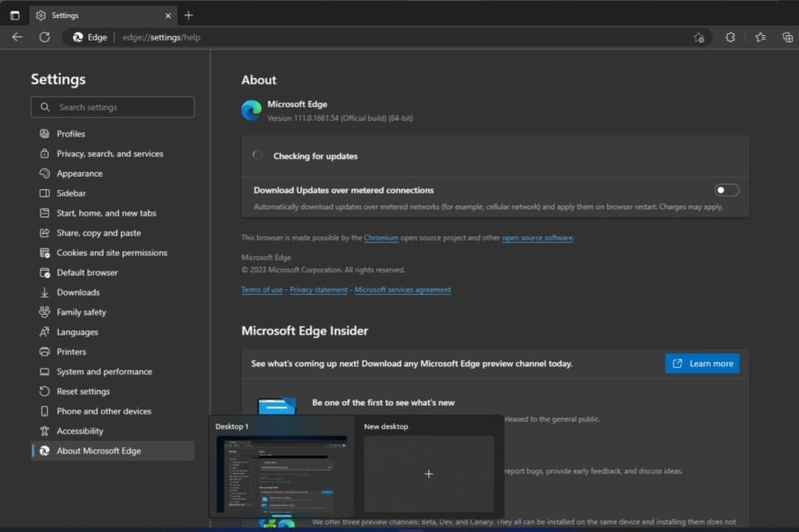Click the System and performance icon
799x532 pixels.
45,371
